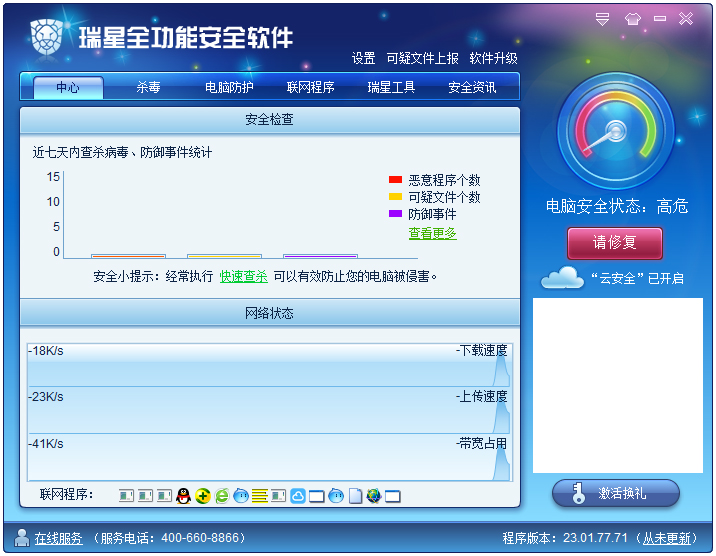Click the 激活换礼 button
This screenshot has width=716, height=556.
(616, 493)
